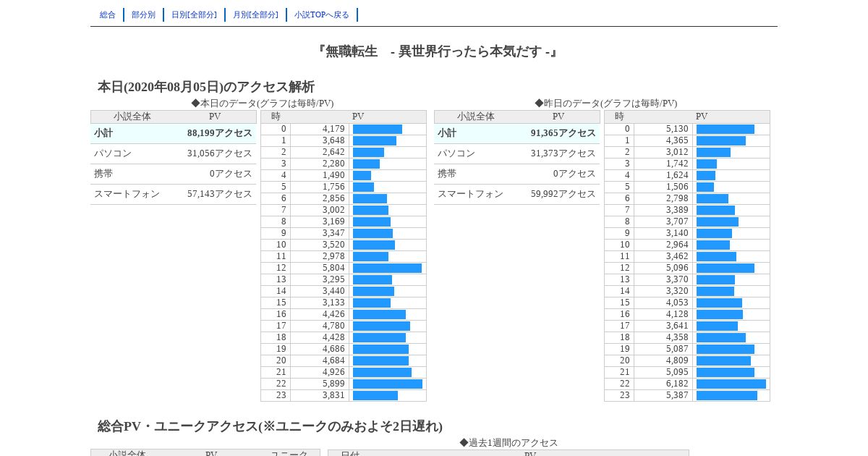The image size is (868, 456).
Task: Click today's パソコン value 31,056アクセス
Action: [220, 153]
